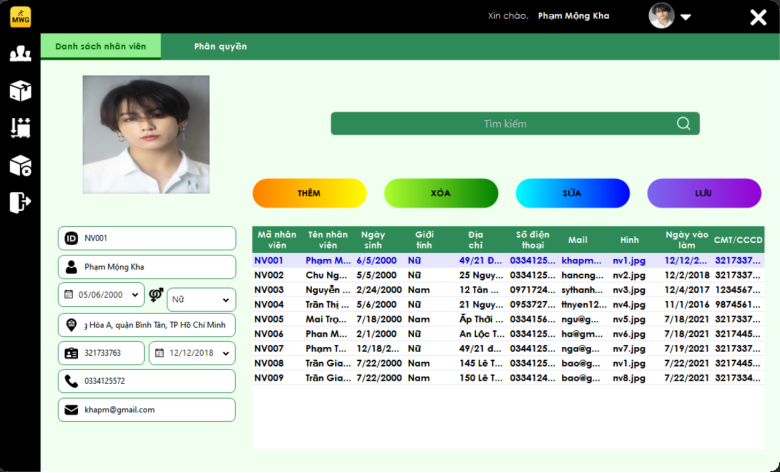
Task: Click the Số điện thoại column header
Action: (532, 240)
